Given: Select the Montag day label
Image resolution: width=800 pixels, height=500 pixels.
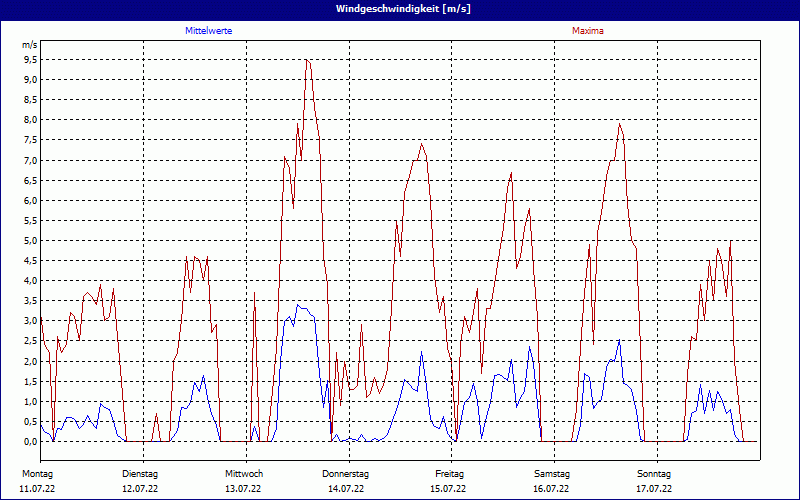Looking at the screenshot, I should (36, 473).
